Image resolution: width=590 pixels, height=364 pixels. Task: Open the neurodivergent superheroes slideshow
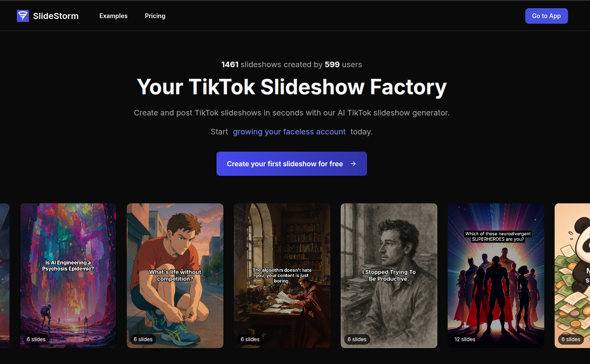(496, 275)
